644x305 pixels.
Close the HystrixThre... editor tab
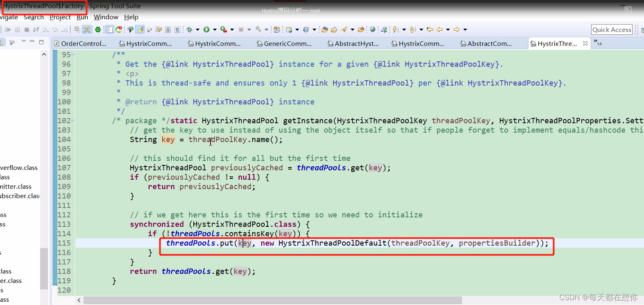click(585, 43)
